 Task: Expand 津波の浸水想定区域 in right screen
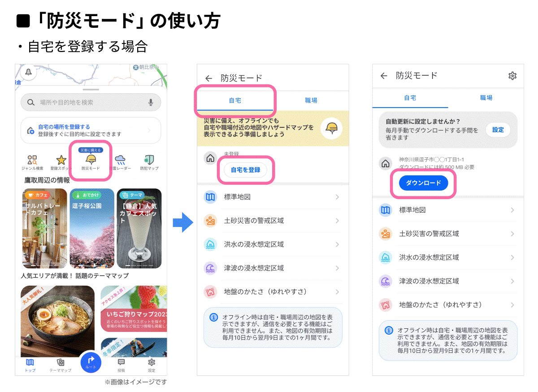point(448,281)
